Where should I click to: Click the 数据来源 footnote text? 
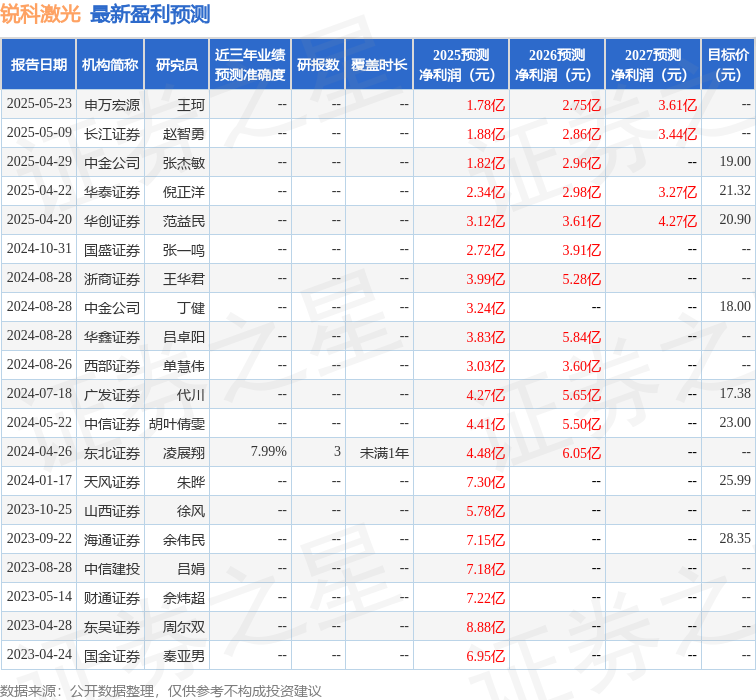pos(161,691)
